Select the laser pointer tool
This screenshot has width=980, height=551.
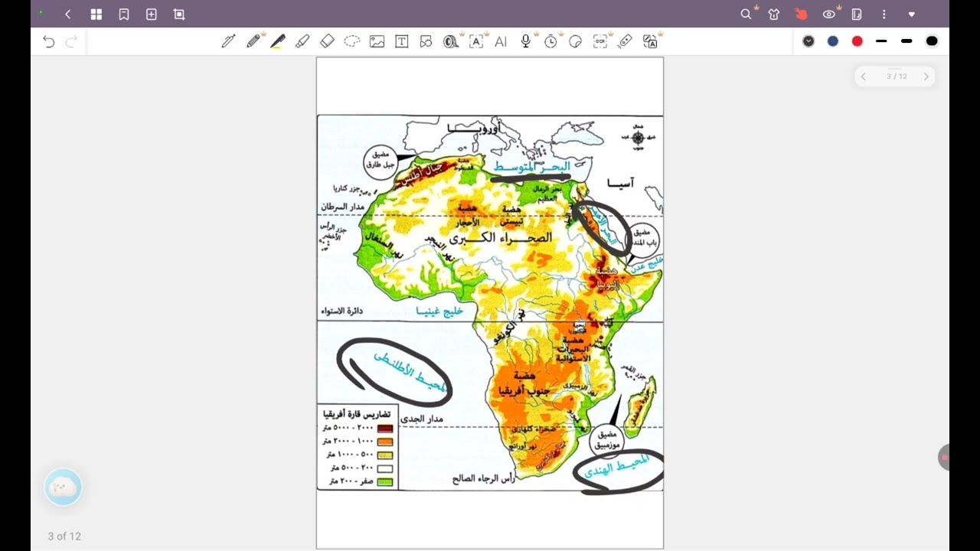[x=625, y=42]
